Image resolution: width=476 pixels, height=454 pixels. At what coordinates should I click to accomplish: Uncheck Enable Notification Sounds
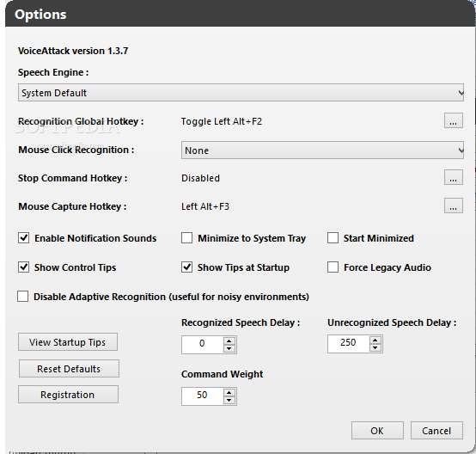point(24,238)
